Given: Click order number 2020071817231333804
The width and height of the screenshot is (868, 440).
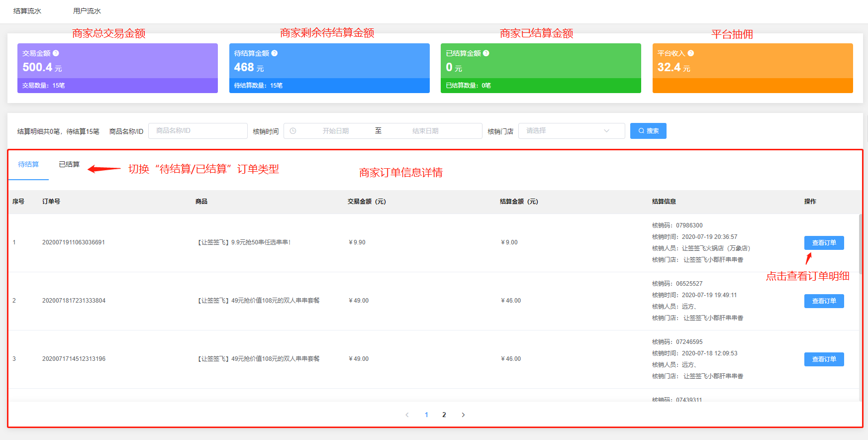Looking at the screenshot, I should coord(74,301).
